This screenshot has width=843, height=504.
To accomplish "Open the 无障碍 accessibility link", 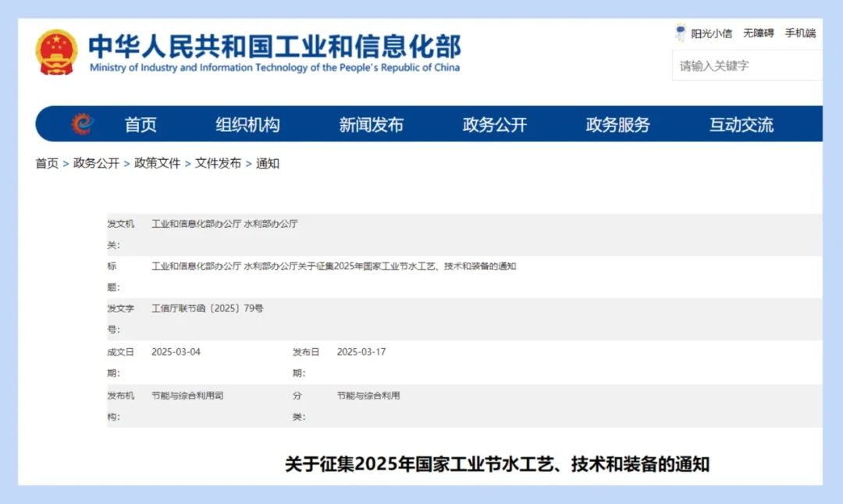I will 758,34.
